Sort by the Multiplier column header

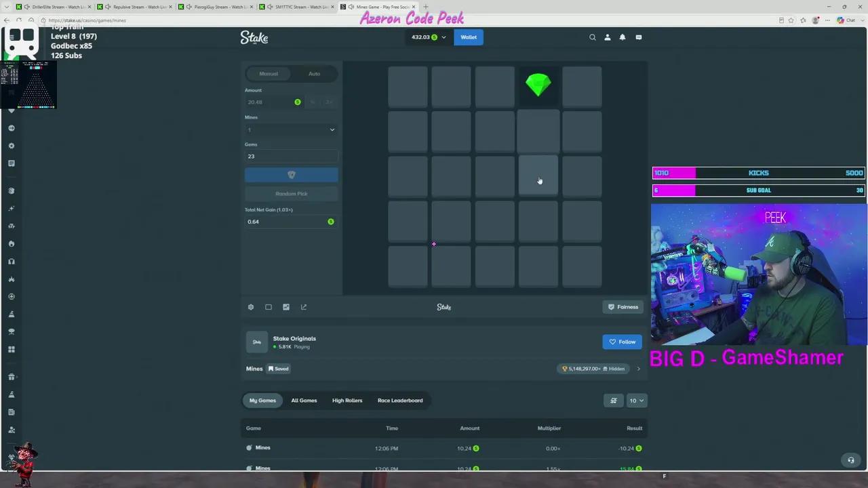click(x=549, y=428)
